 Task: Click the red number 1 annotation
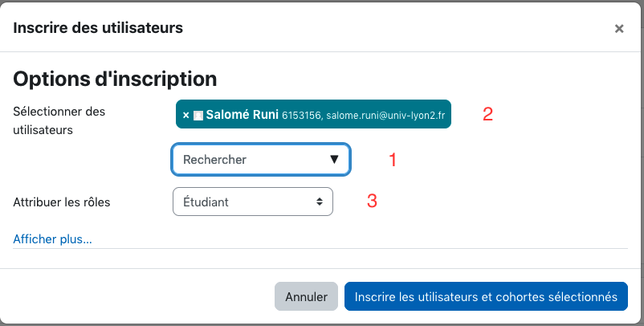[393, 160]
